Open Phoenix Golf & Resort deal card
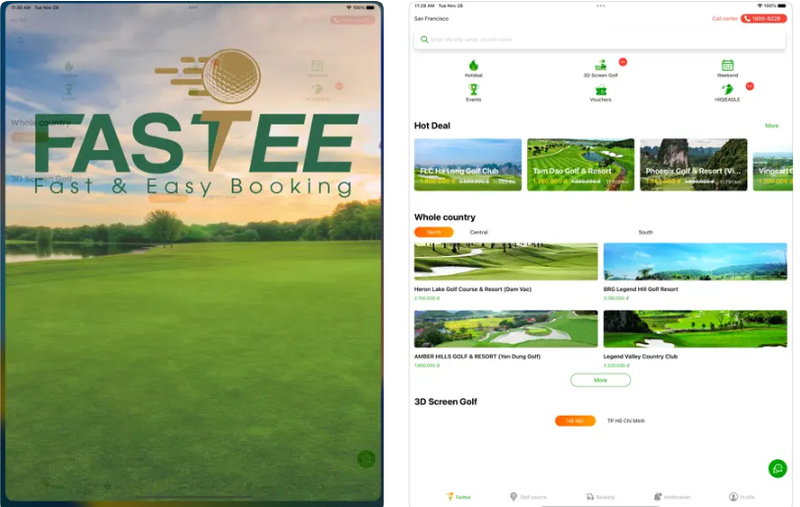Image resolution: width=800 pixels, height=507 pixels. click(693, 165)
